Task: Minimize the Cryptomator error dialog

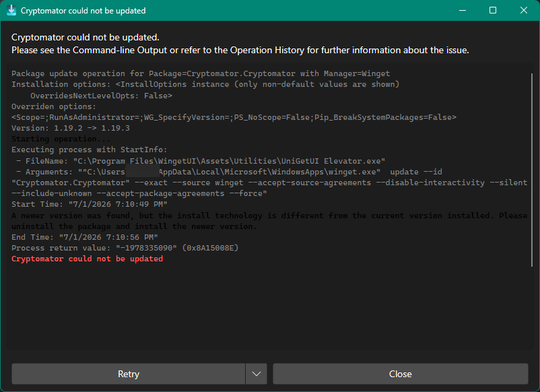Action: click(x=463, y=10)
